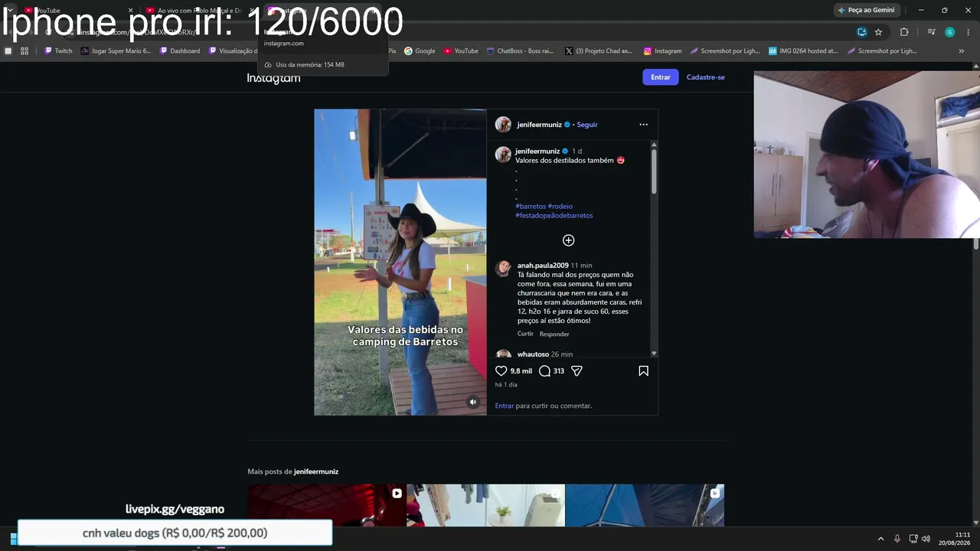Switch to the Ao vivo com Pablo Marçal tab
This screenshot has width=980, height=551.
click(198, 11)
